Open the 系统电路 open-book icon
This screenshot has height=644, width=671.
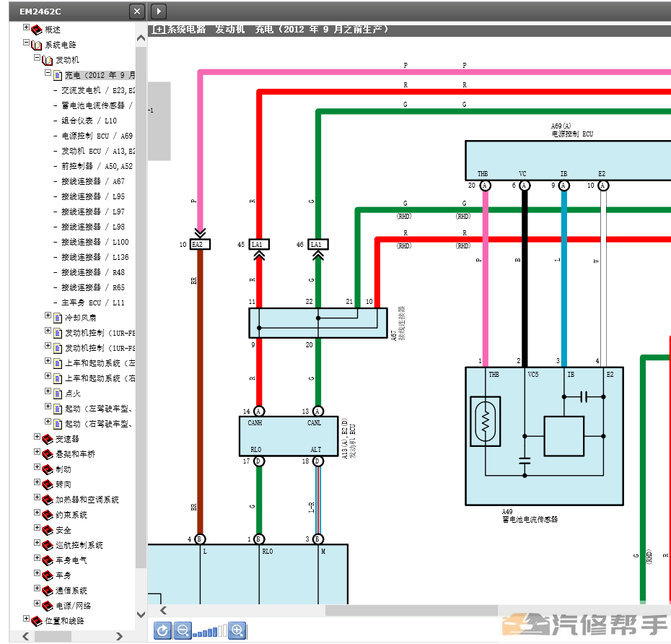pyautogui.click(x=37, y=45)
